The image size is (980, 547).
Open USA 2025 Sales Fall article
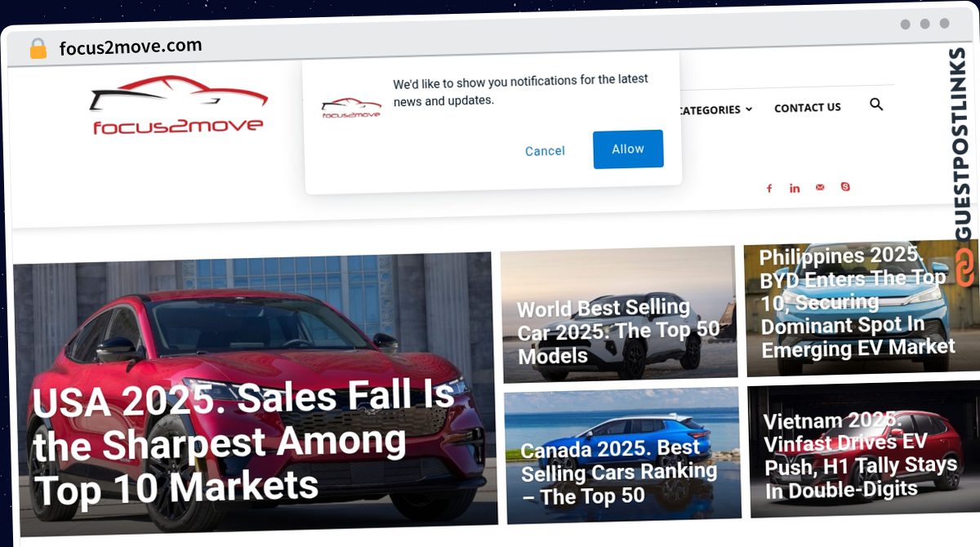coord(245,442)
